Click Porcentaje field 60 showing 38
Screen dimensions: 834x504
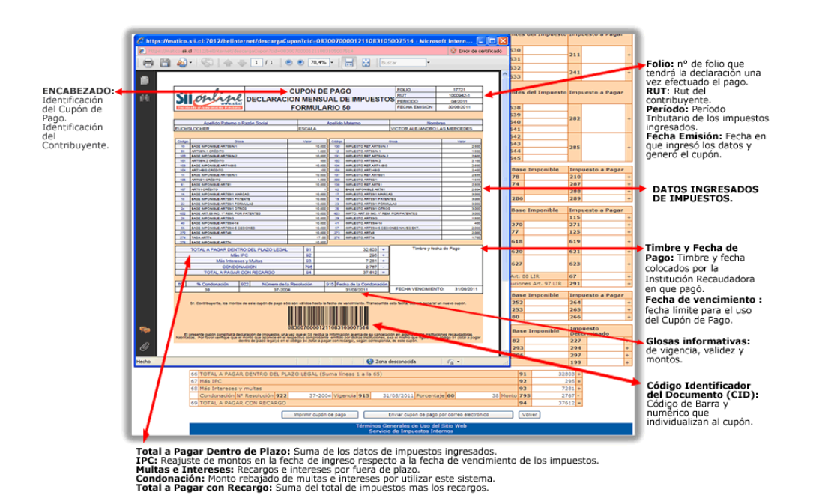[x=478, y=395]
